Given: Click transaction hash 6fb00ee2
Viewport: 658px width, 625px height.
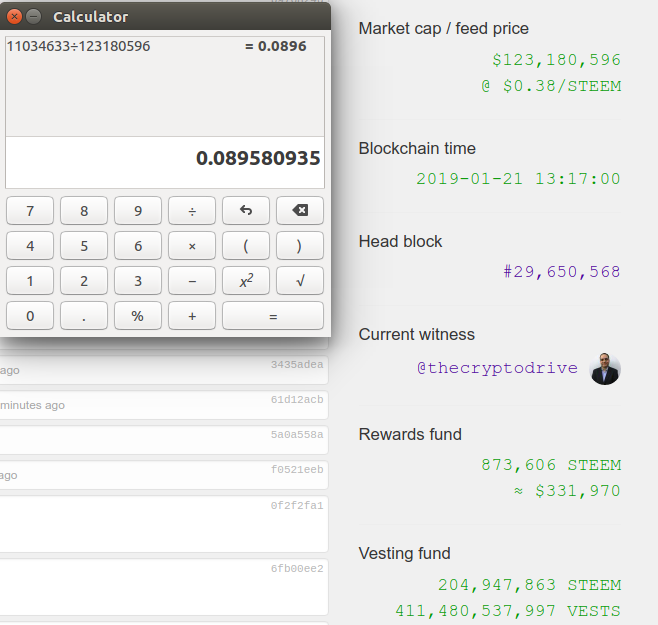Looking at the screenshot, I should coord(297,568).
